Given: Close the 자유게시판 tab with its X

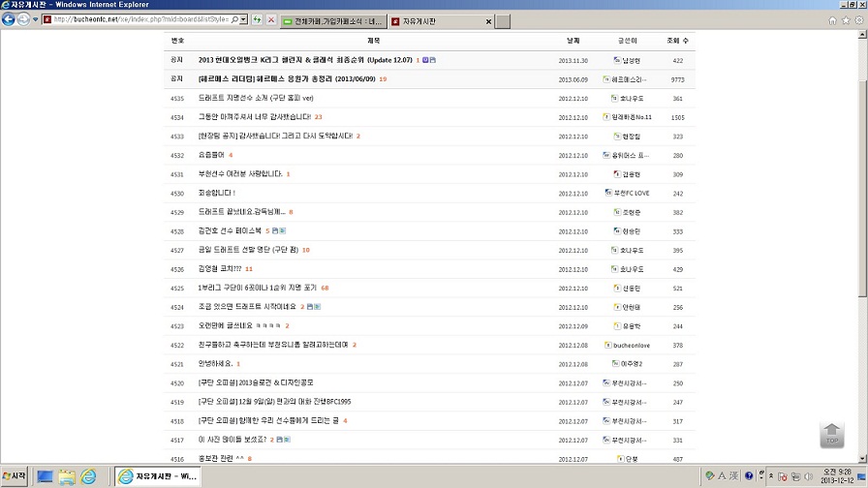Looking at the screenshot, I should pos(488,21).
